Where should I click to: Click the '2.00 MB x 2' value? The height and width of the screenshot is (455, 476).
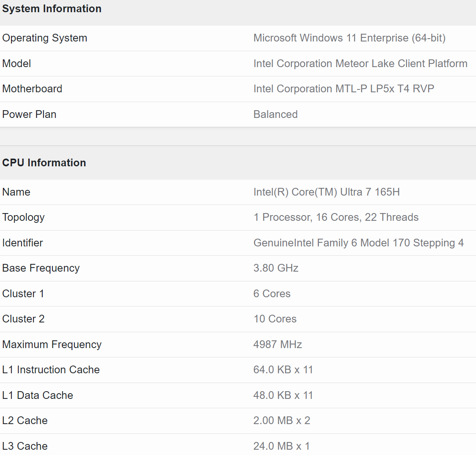pos(282,420)
